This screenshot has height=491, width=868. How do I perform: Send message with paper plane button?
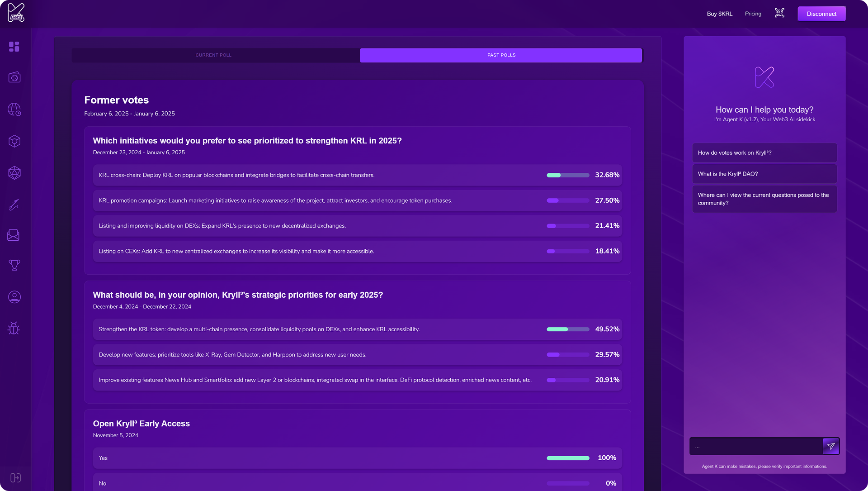[831, 446]
